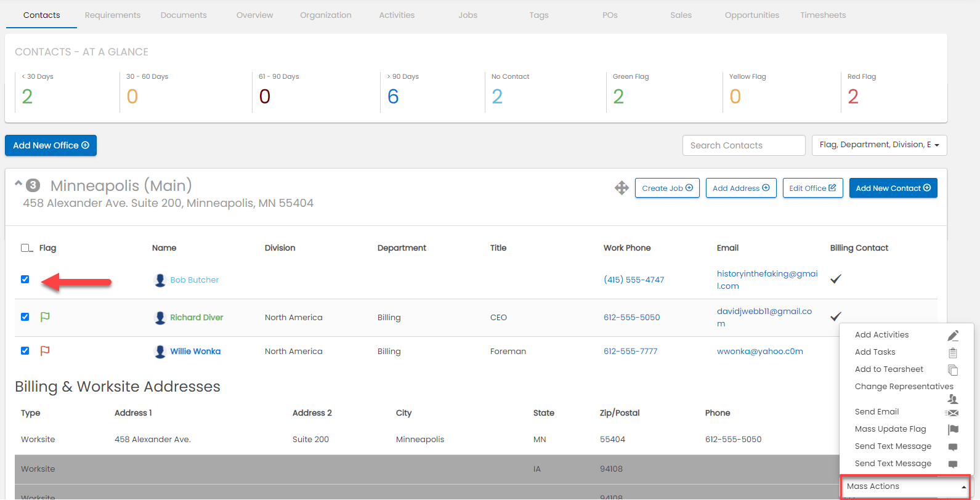This screenshot has height=500, width=980.
Task: Click the person icon under Change Representatives
Action: pos(953,399)
